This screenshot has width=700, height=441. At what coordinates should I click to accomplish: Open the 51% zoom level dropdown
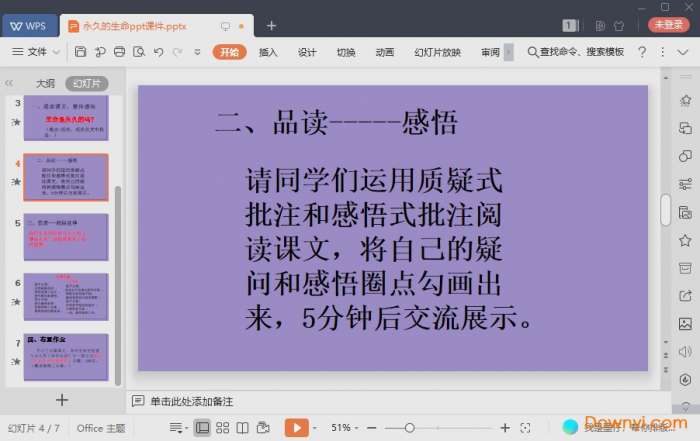pyautogui.click(x=344, y=428)
